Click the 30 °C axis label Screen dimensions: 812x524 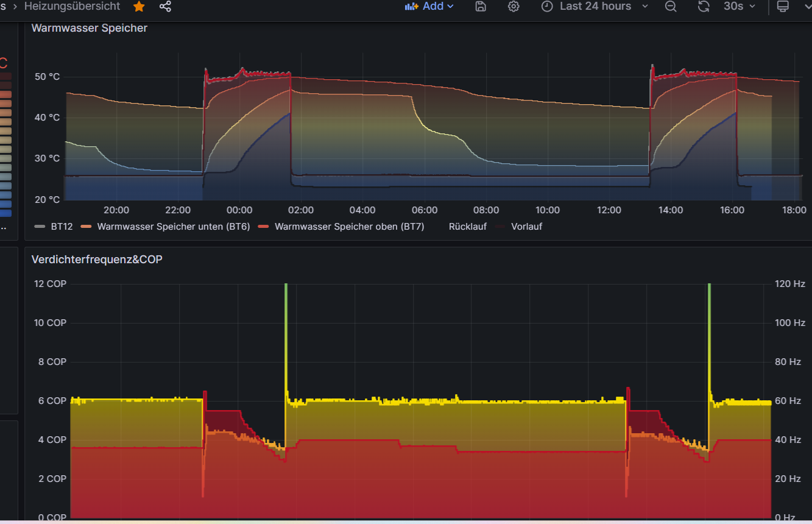click(47, 158)
